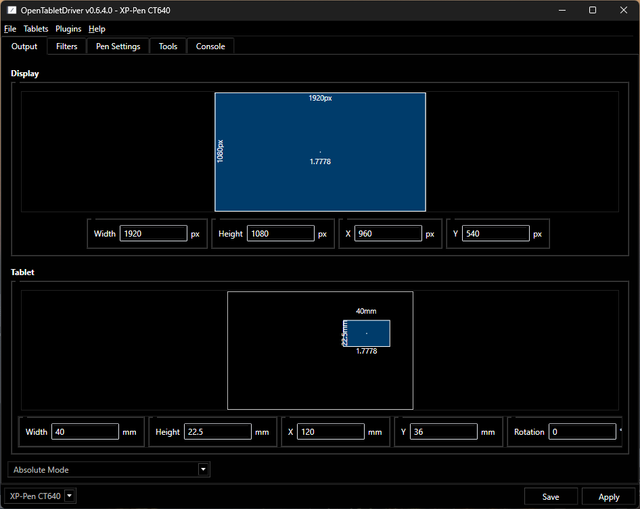Screen dimensions: 640x509
Task: Click the Display section heading
Action: coord(25,73)
